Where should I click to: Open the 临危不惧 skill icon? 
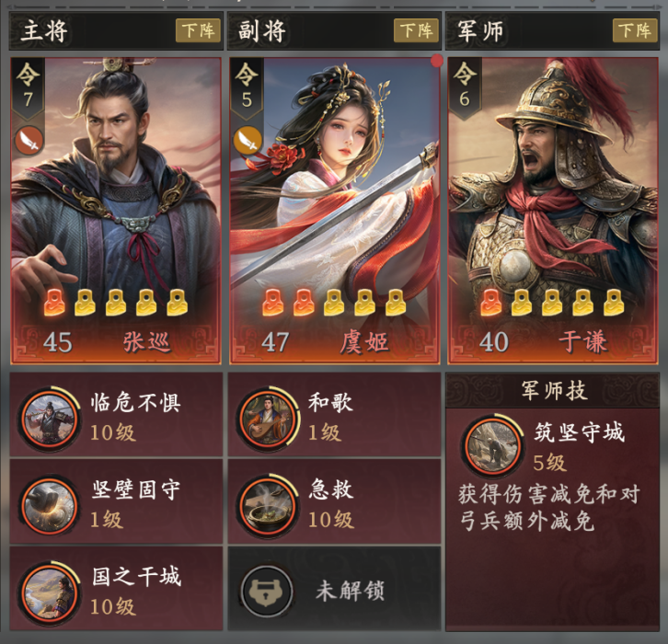coord(50,420)
